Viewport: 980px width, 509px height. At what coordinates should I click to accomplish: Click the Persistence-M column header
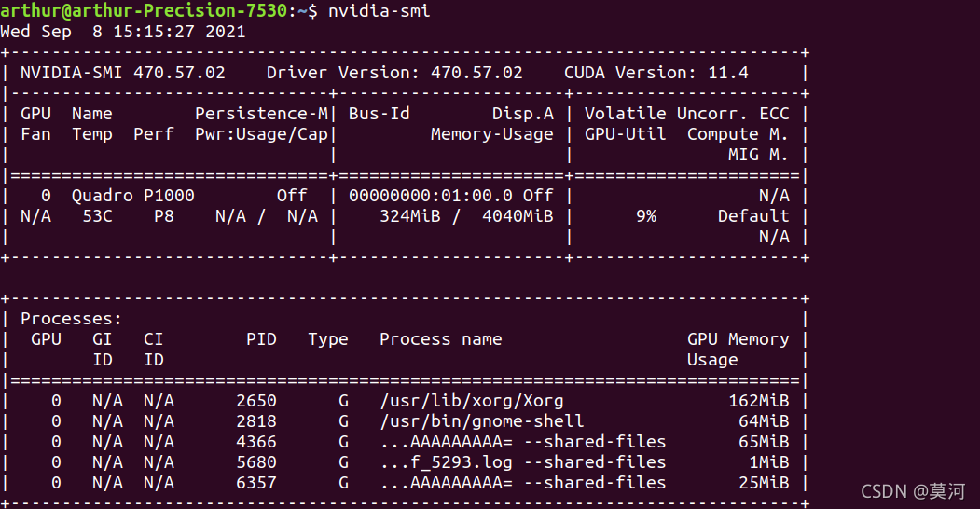click(261, 114)
